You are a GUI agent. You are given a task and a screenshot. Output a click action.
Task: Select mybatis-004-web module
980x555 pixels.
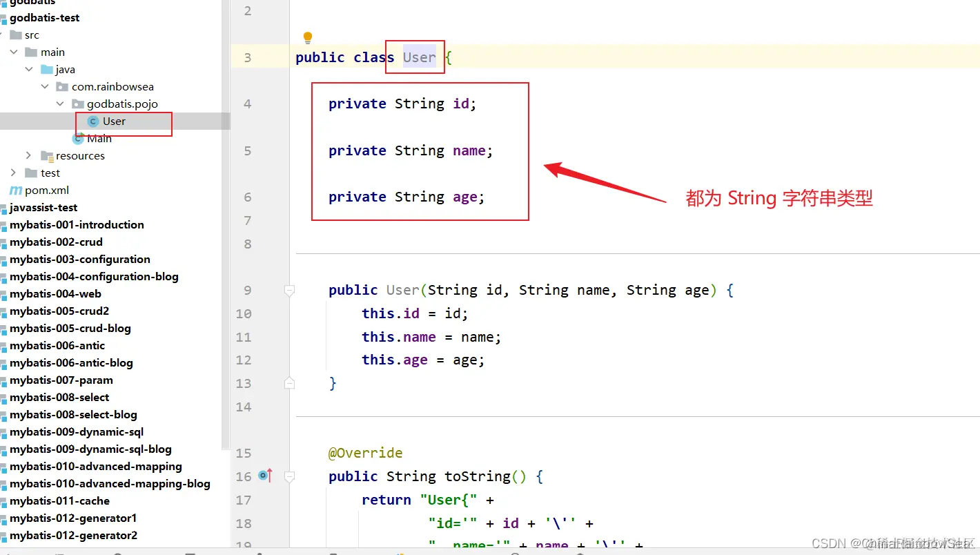[x=55, y=293]
